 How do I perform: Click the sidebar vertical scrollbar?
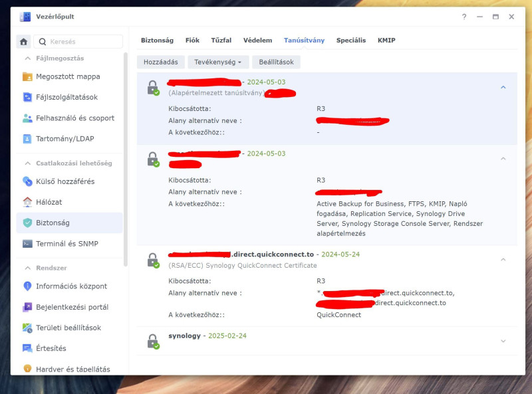126,159
